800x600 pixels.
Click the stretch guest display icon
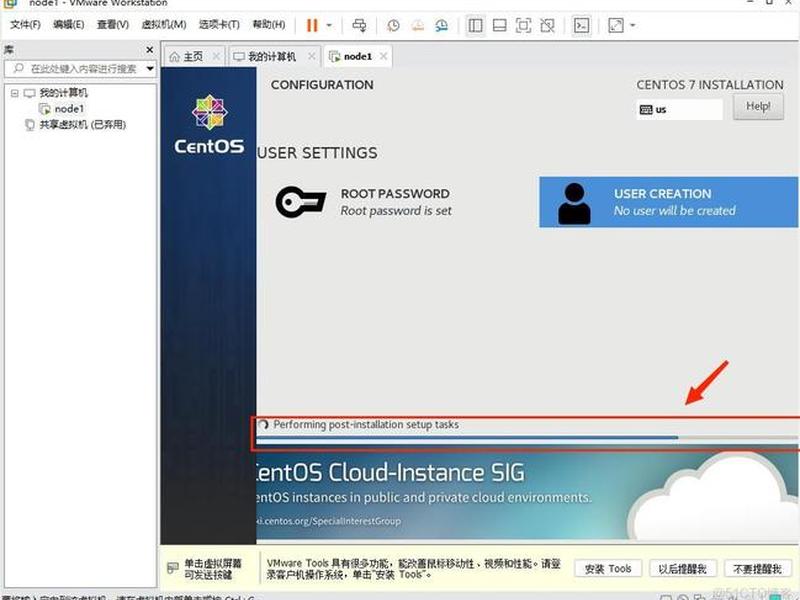[x=616, y=25]
